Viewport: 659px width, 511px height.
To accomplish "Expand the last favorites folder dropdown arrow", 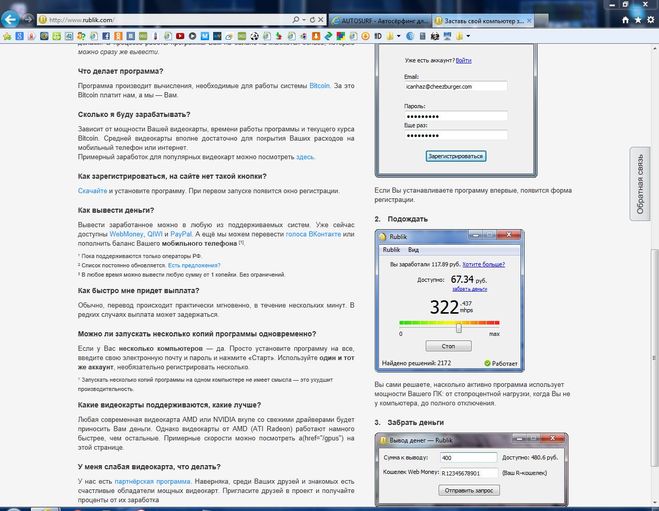I will pos(468,36).
